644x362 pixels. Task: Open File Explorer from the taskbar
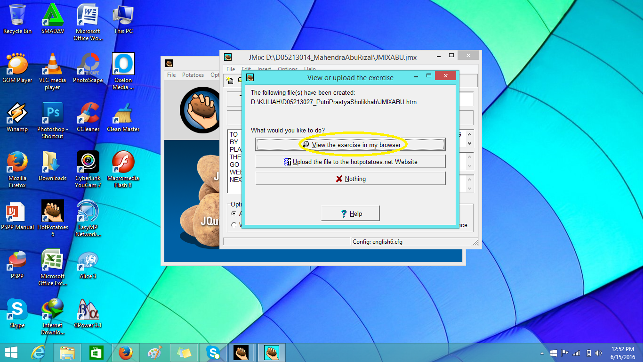pyautogui.click(x=67, y=353)
